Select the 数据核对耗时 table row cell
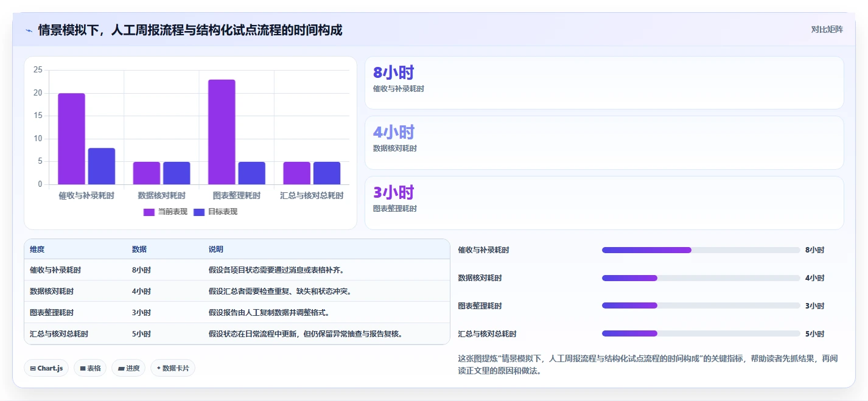Screen dimensions: 868x401 pyautogui.click(x=52, y=291)
